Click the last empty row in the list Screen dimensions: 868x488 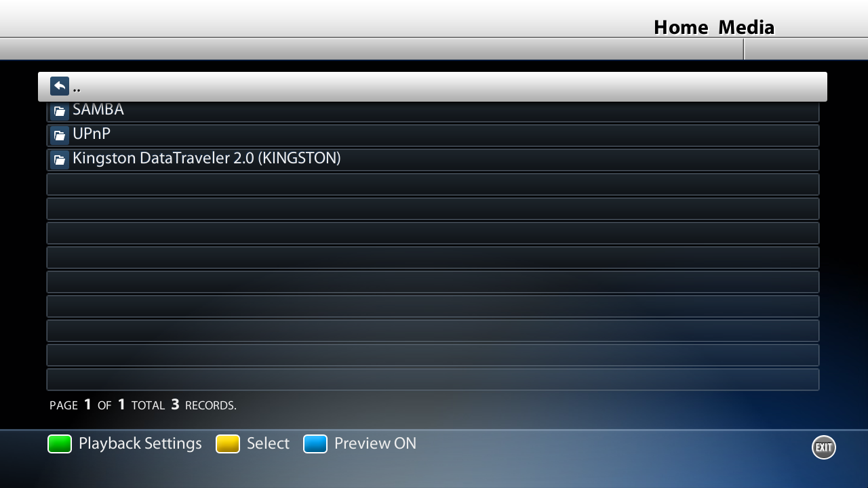(x=433, y=380)
